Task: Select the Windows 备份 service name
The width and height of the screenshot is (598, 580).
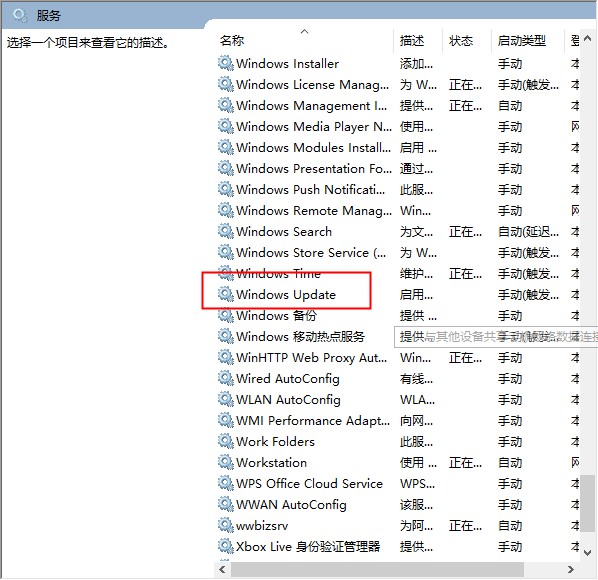Action: point(276,316)
